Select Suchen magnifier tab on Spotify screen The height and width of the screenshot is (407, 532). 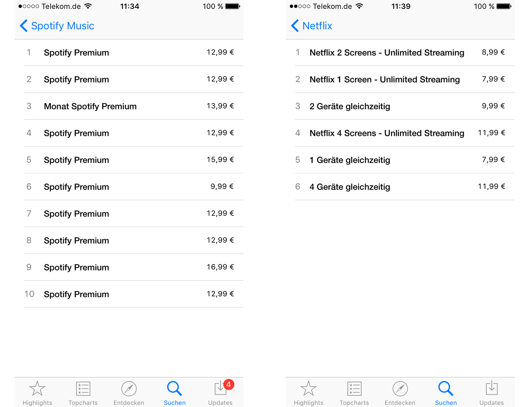coord(175,393)
